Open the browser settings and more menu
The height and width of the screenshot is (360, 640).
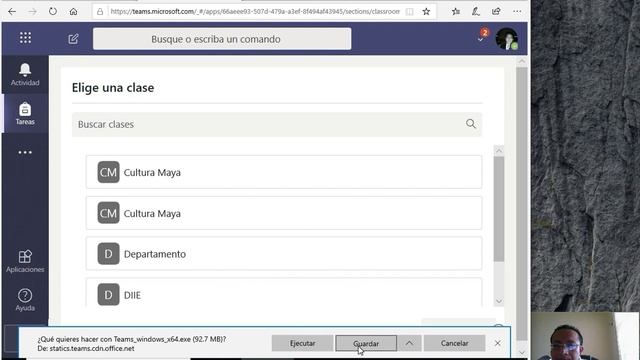[517, 11]
